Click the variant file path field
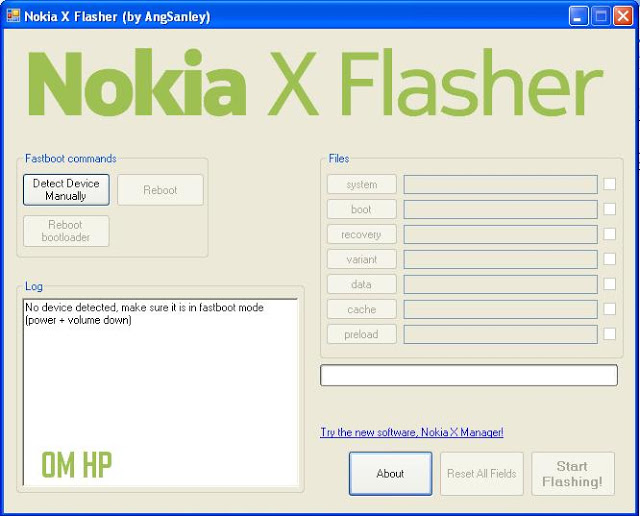 tap(500, 259)
